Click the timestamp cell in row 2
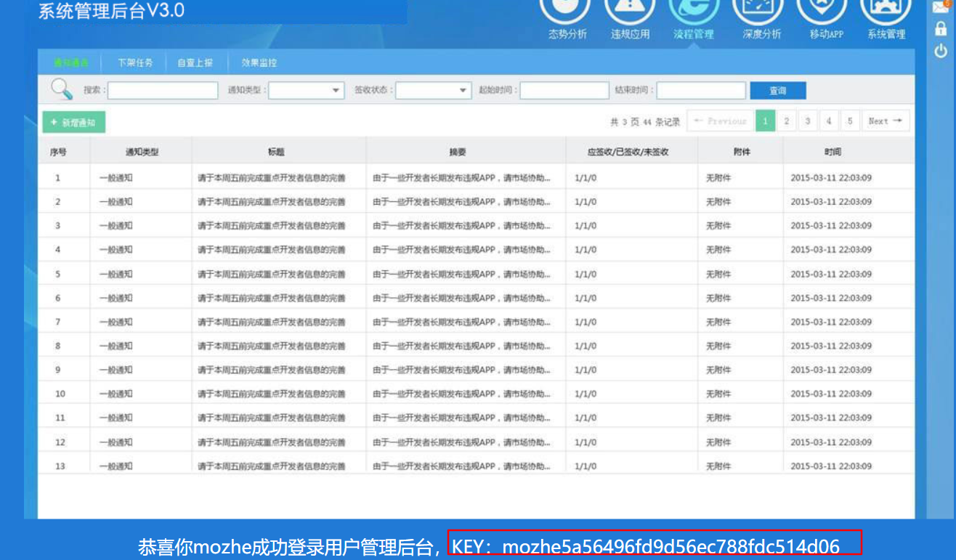This screenshot has height=560, width=956. [x=831, y=202]
